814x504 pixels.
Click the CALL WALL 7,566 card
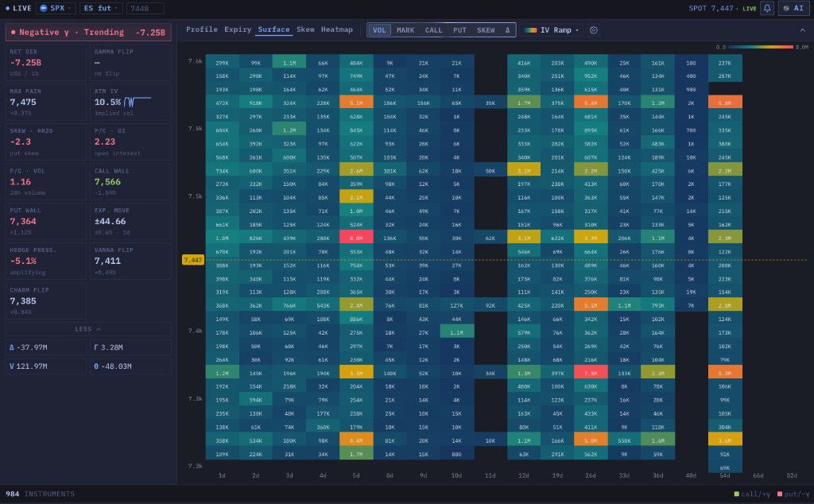pyautogui.click(x=131, y=181)
